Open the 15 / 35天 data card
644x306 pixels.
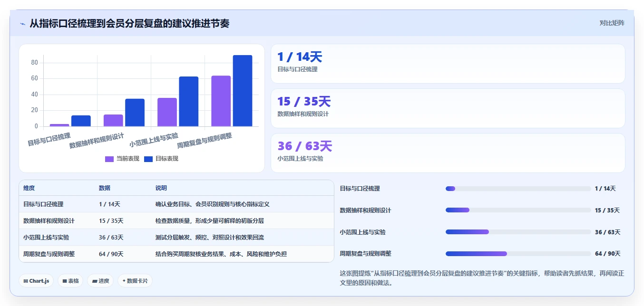pos(448,108)
